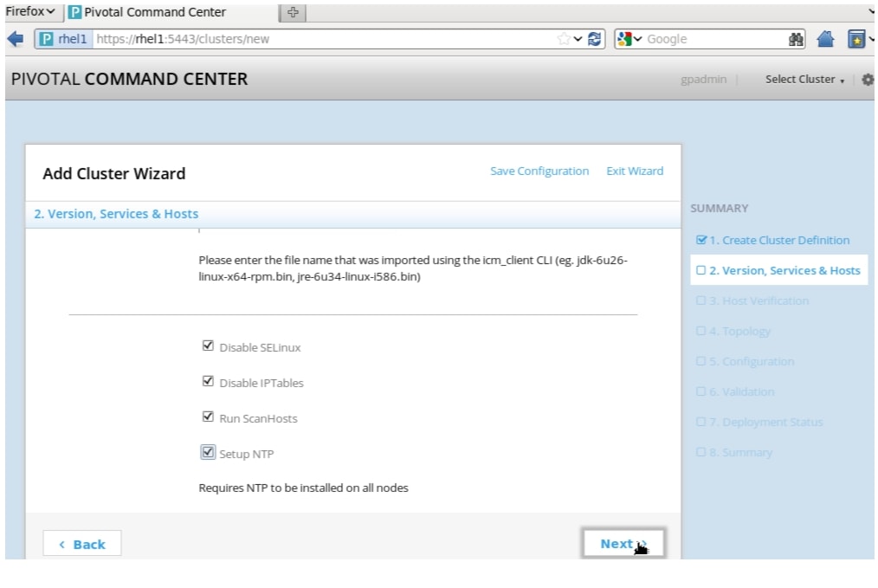This screenshot has height=588, width=878.
Task: Select step 7. Deployment Status
Action: pos(759,422)
